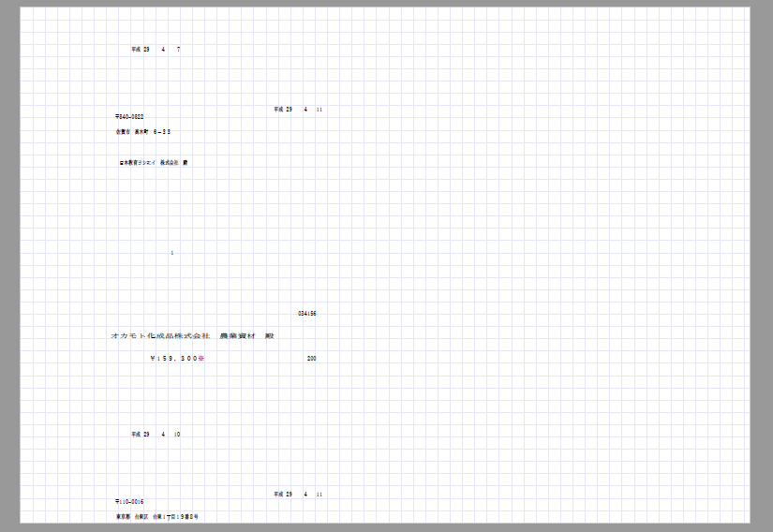The height and width of the screenshot is (532, 773).
Task: Click the date 平成 29 4 10
Action: [x=156, y=435]
